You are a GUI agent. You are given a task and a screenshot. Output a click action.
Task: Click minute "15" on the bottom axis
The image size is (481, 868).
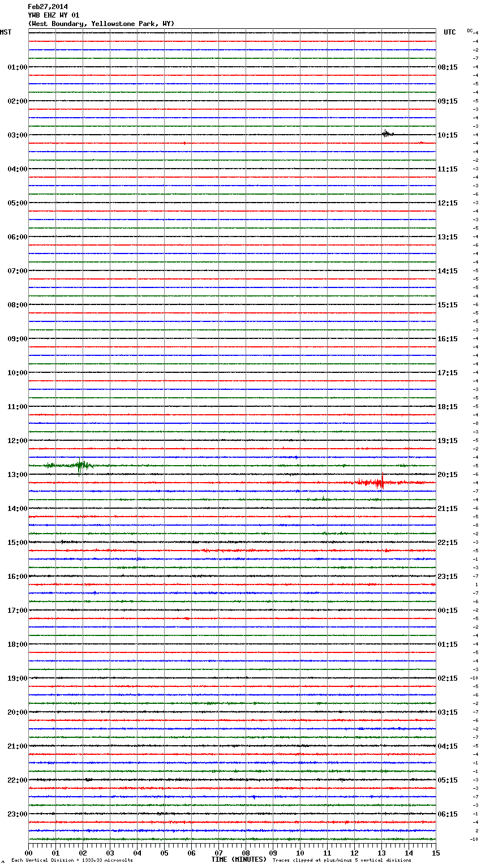[x=436, y=853]
